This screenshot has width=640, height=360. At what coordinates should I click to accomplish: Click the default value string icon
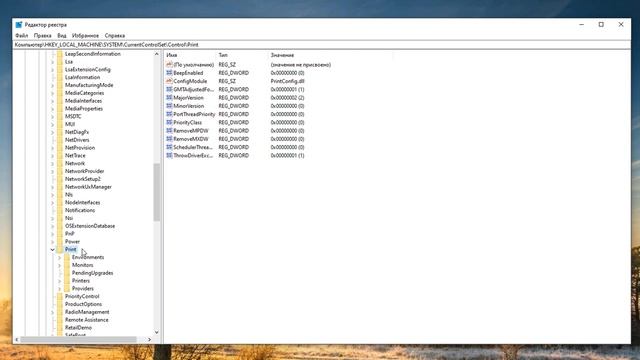169,64
